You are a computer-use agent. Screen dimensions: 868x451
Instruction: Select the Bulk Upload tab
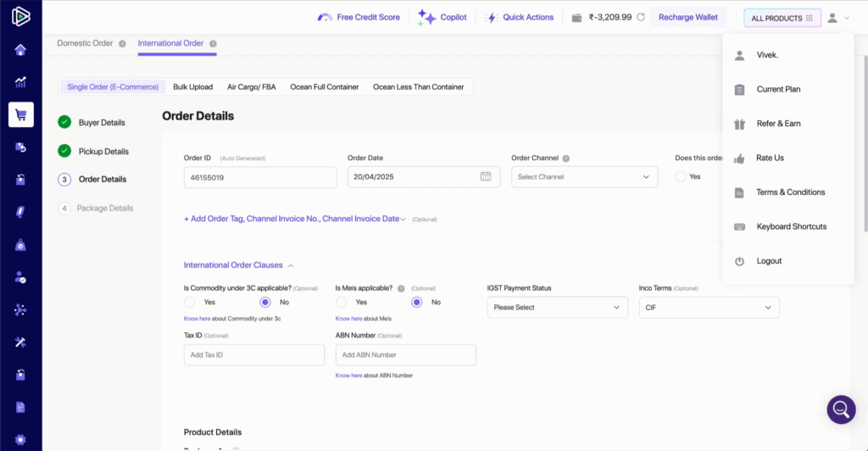coord(192,86)
